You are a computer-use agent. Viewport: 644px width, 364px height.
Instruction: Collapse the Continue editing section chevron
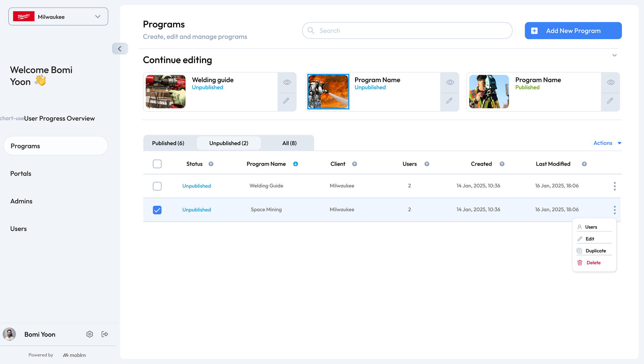pyautogui.click(x=614, y=55)
